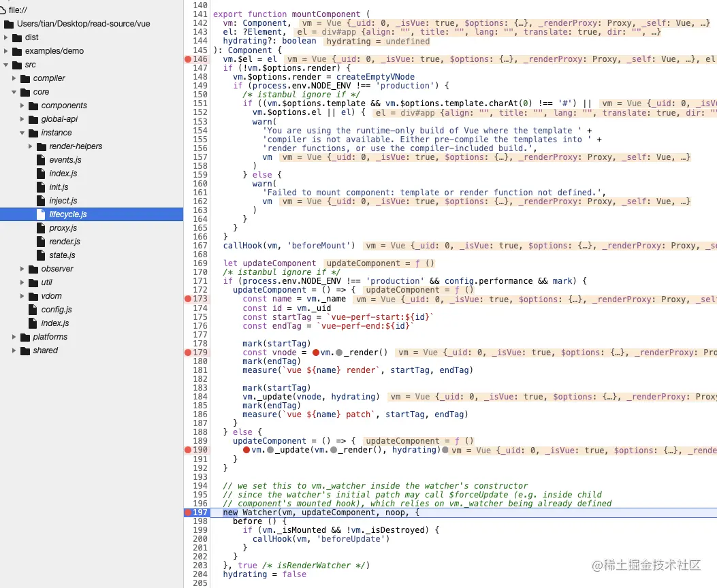The width and height of the screenshot is (717, 588).
Task: Click the observer folder icon
Action: click(x=34, y=269)
